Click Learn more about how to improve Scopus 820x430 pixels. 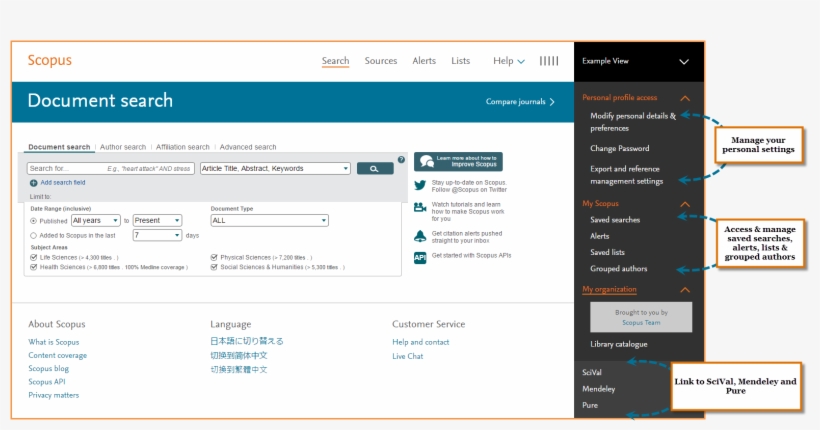point(459,162)
